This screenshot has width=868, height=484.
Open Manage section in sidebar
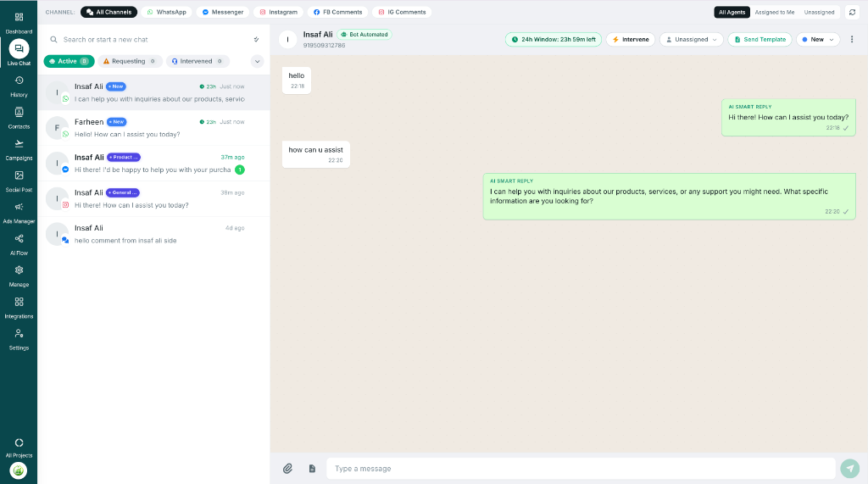point(19,275)
